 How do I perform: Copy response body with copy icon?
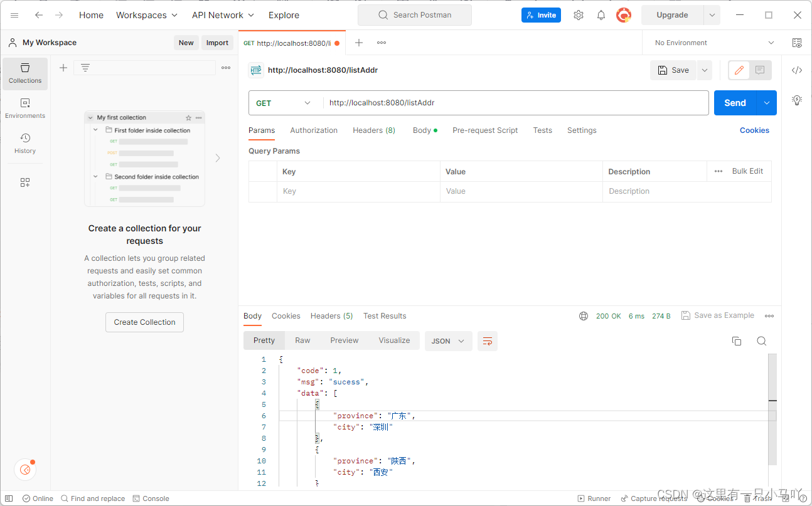point(737,341)
